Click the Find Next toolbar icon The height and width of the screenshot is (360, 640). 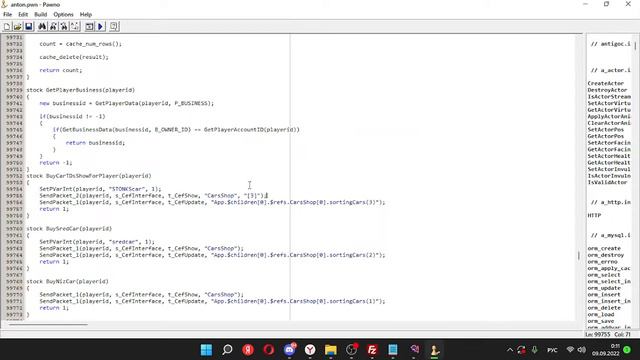53,27
